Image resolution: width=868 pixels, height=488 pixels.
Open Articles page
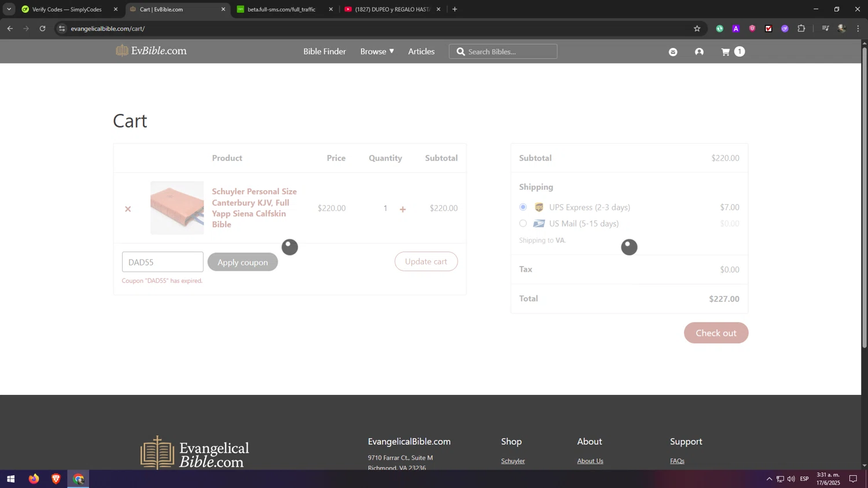pyautogui.click(x=421, y=51)
